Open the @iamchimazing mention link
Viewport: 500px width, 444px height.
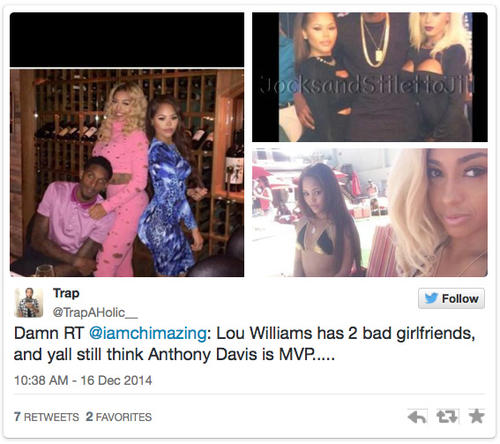coord(148,333)
